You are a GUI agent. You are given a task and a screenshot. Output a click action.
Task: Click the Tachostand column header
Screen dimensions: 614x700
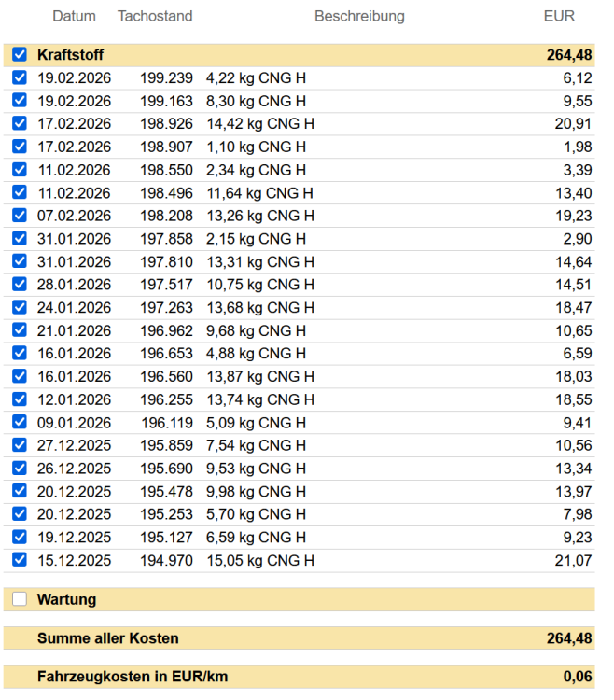coord(155,16)
